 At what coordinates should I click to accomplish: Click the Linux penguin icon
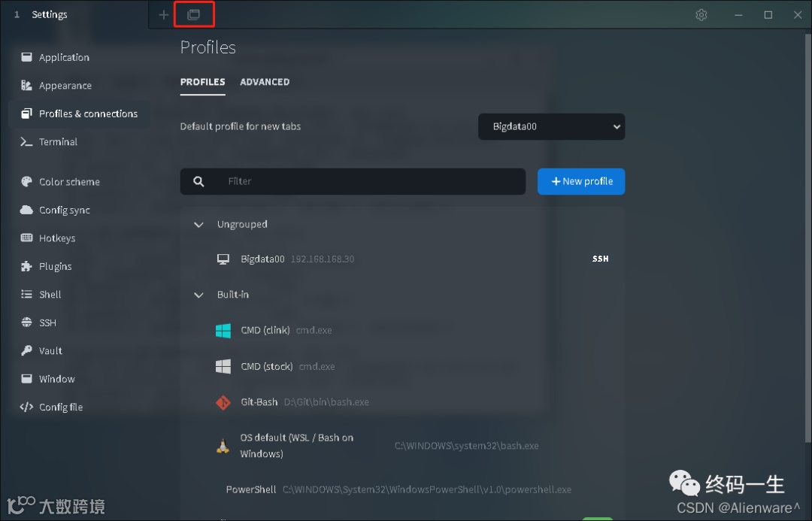(x=223, y=446)
